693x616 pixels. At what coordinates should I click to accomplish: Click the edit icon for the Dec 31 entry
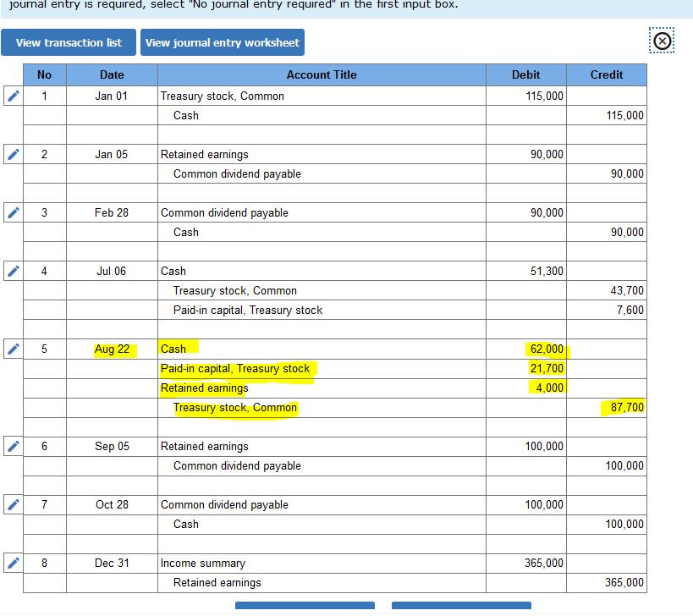[x=13, y=563]
